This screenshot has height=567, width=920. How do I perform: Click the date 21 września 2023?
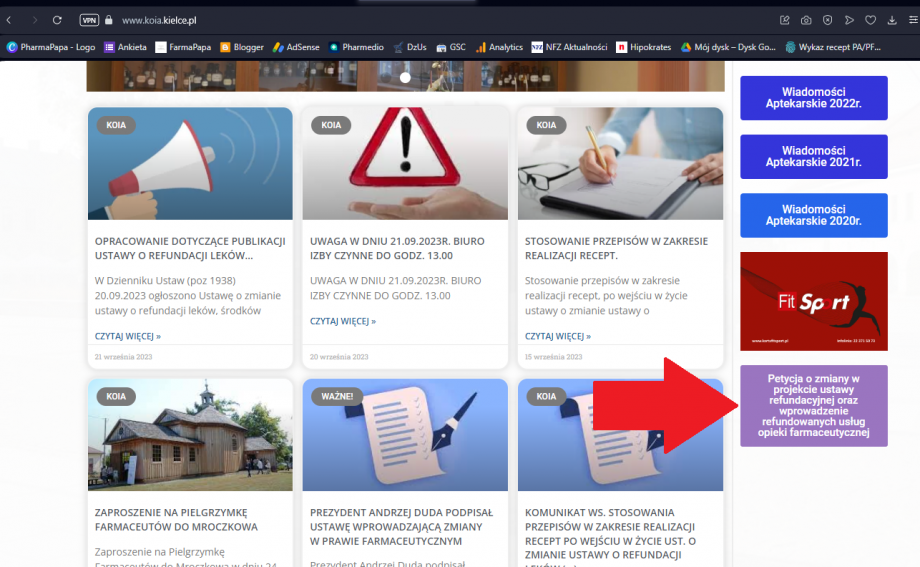123,357
